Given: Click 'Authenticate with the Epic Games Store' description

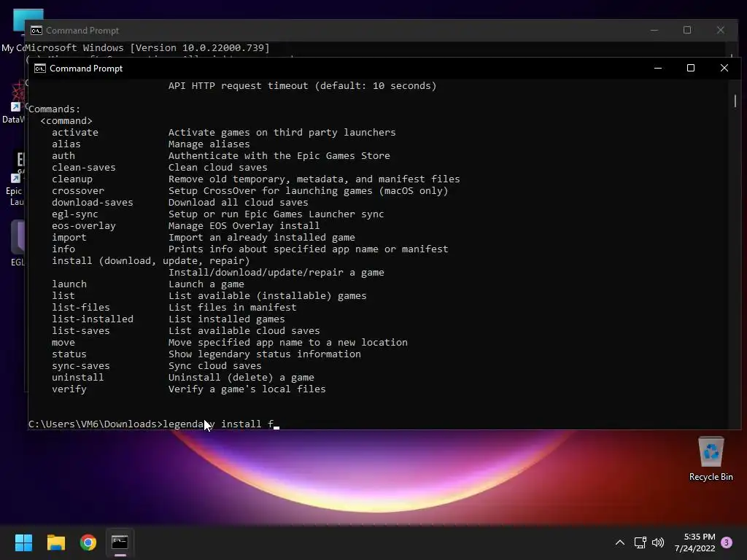Looking at the screenshot, I should [279, 156].
